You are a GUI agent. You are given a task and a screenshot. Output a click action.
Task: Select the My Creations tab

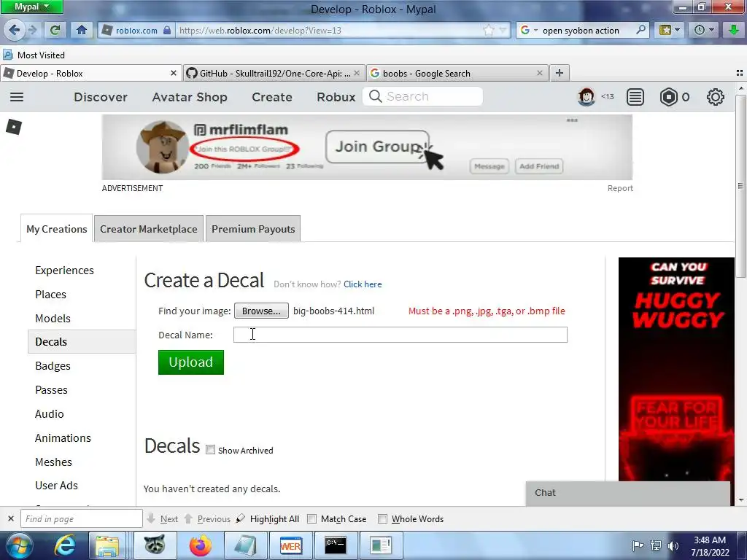(57, 228)
